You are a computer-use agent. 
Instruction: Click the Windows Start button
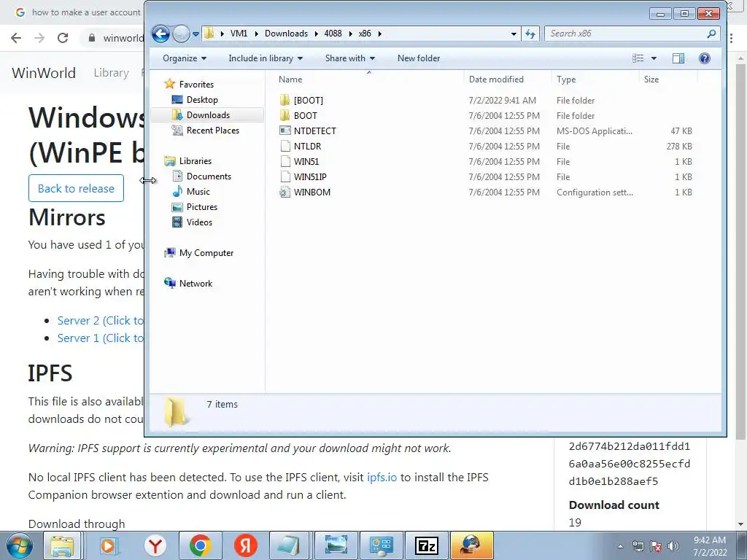coord(18,545)
